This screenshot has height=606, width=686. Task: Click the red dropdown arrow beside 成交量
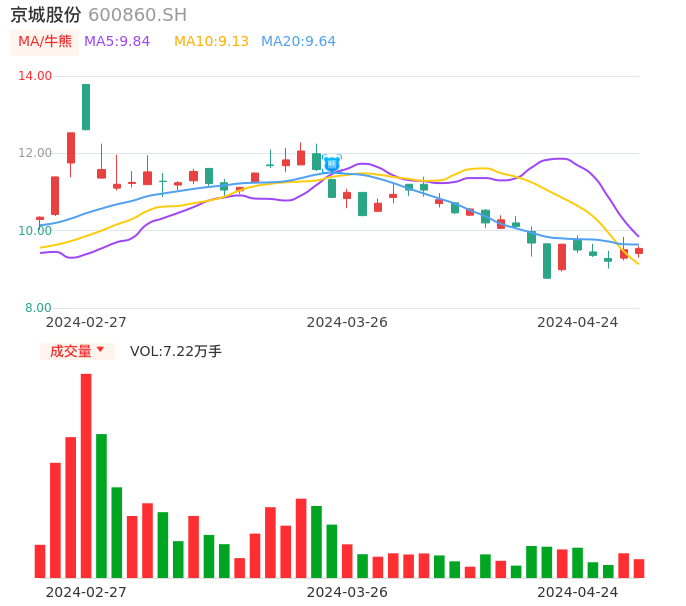[101, 351]
